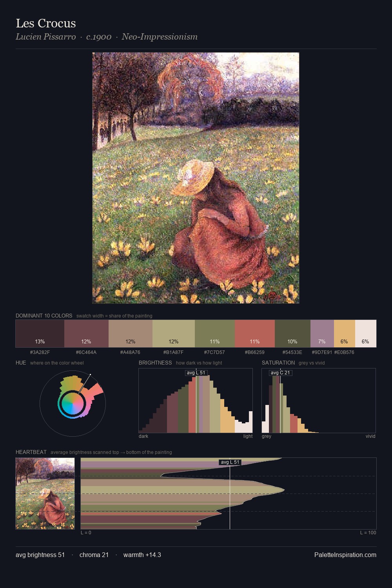Click the 'light' brightness axis label
The image size is (392, 588).
point(248,436)
